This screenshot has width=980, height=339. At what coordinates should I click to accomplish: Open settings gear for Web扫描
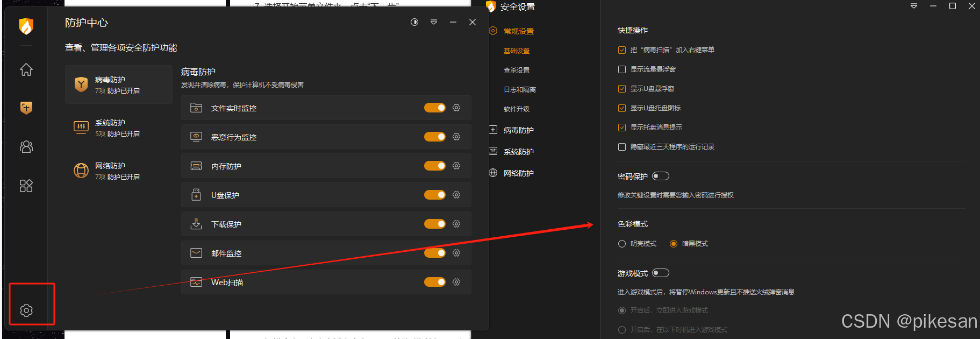click(456, 282)
